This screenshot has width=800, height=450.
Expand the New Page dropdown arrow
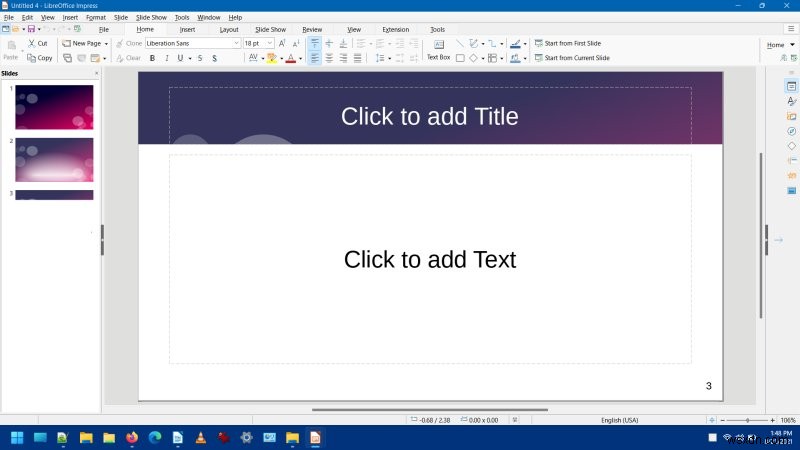tap(106, 44)
